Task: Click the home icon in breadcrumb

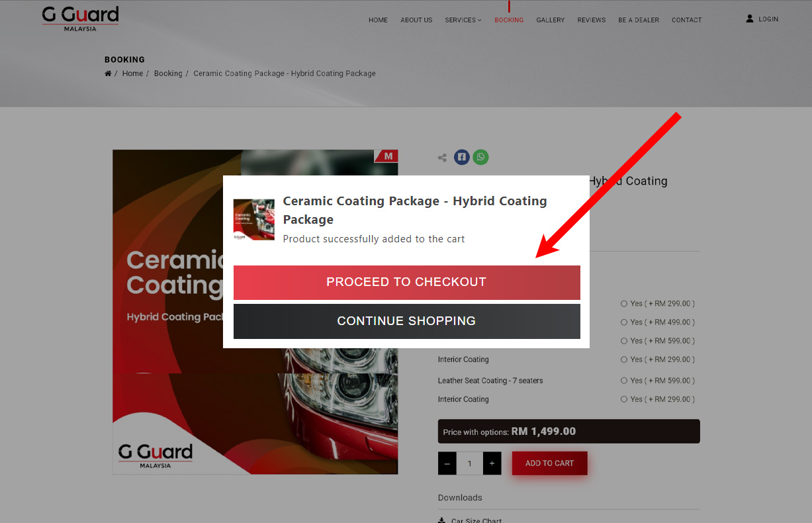Action: click(108, 73)
